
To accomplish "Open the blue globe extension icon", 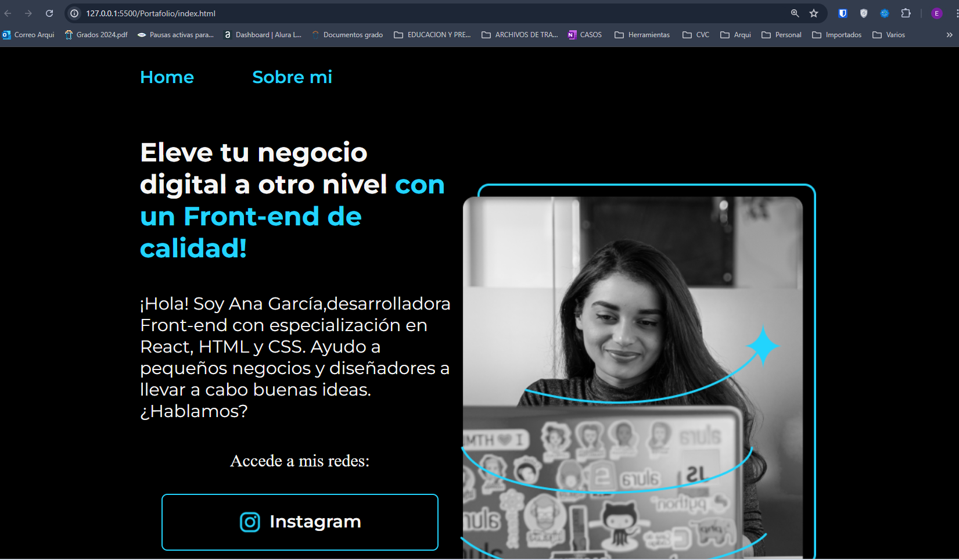I will click(x=885, y=13).
